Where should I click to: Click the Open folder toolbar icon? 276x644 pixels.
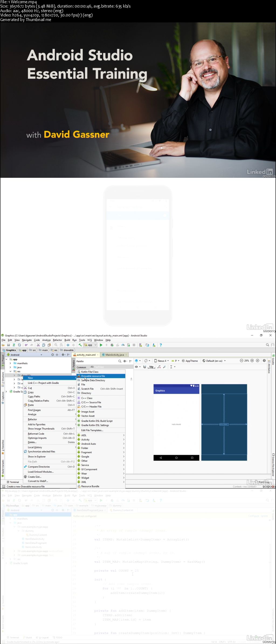tap(3, 345)
